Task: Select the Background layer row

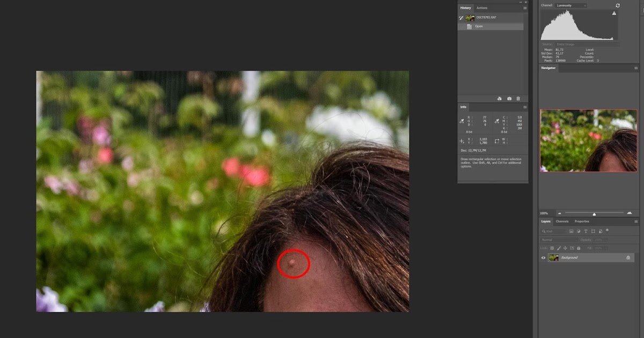Action: (591, 258)
